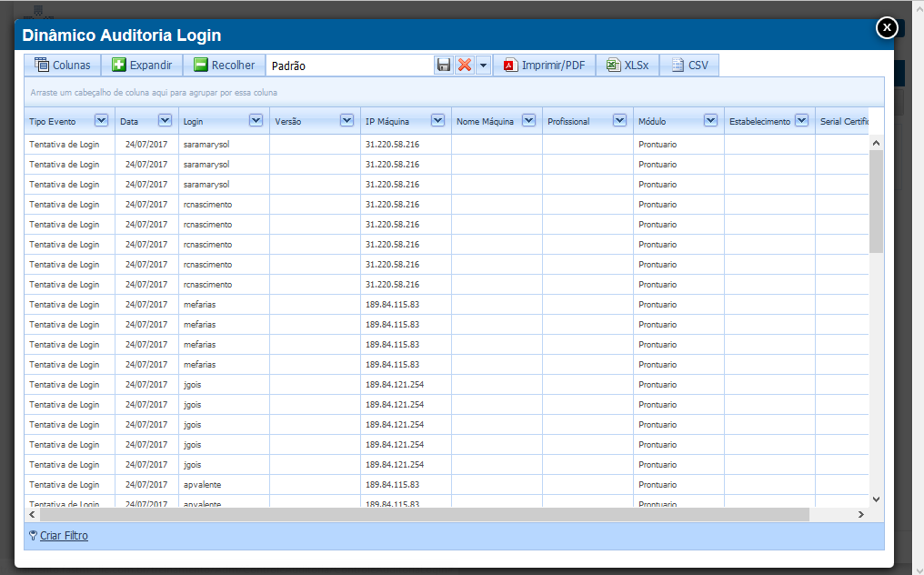Close the Dinâmico Auditoria Login dialog
The height and width of the screenshot is (575, 924).
pos(887,27)
